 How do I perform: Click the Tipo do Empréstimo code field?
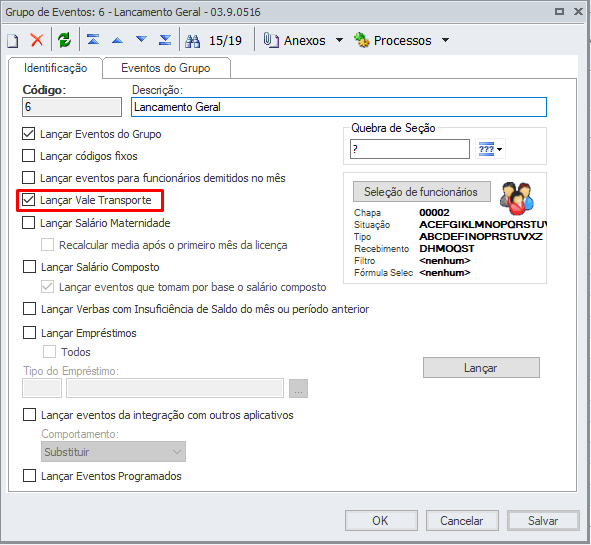[x=42, y=388]
